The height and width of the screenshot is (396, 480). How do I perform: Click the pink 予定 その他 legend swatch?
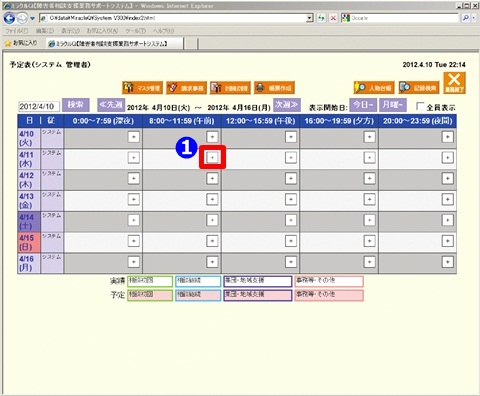point(329,295)
